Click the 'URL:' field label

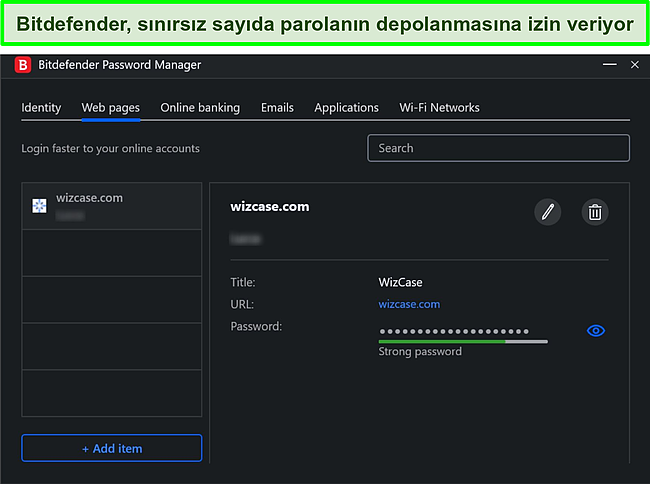(242, 305)
